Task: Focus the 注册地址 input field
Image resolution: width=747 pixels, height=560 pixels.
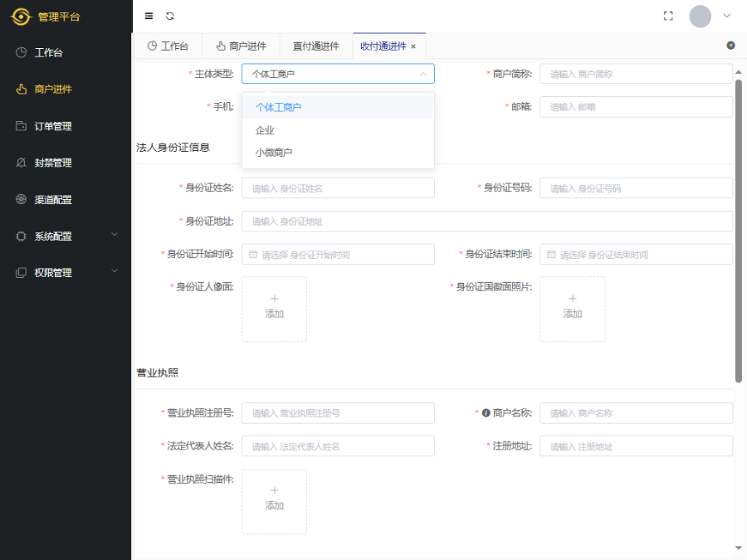Action: pyautogui.click(x=636, y=446)
